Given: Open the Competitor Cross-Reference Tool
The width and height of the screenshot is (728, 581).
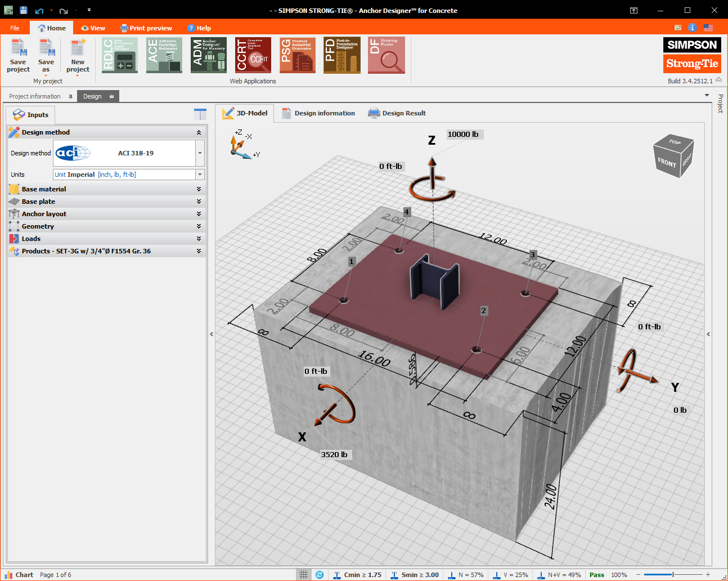Looking at the screenshot, I should point(253,55).
